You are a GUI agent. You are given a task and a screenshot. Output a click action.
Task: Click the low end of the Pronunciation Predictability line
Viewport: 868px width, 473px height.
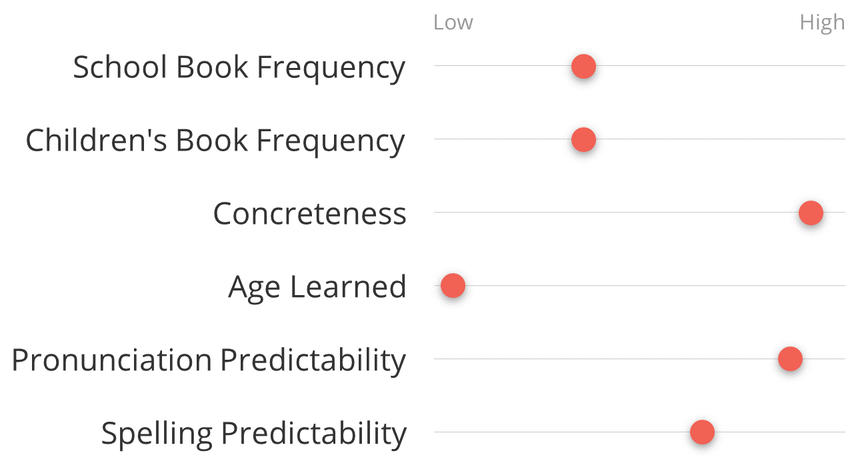[x=437, y=359]
